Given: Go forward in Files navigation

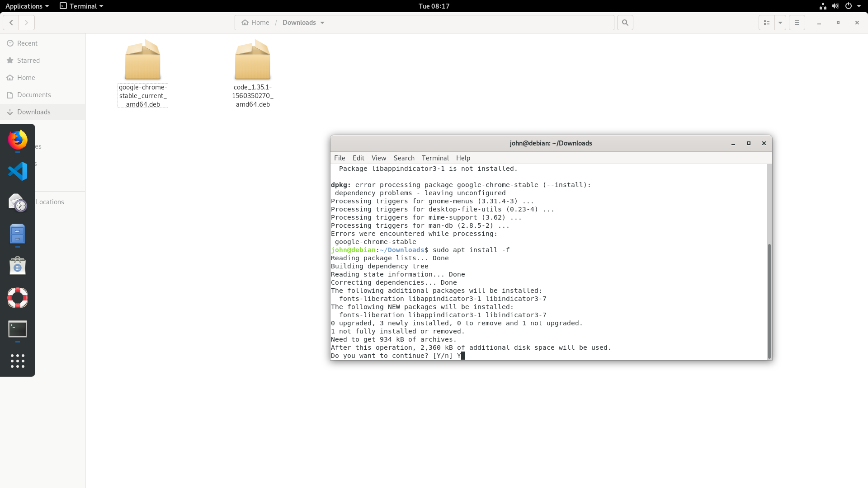Looking at the screenshot, I should [26, 23].
